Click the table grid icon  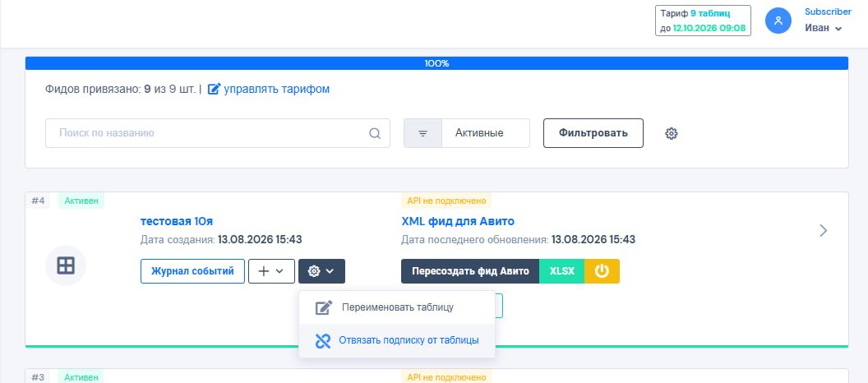66,265
